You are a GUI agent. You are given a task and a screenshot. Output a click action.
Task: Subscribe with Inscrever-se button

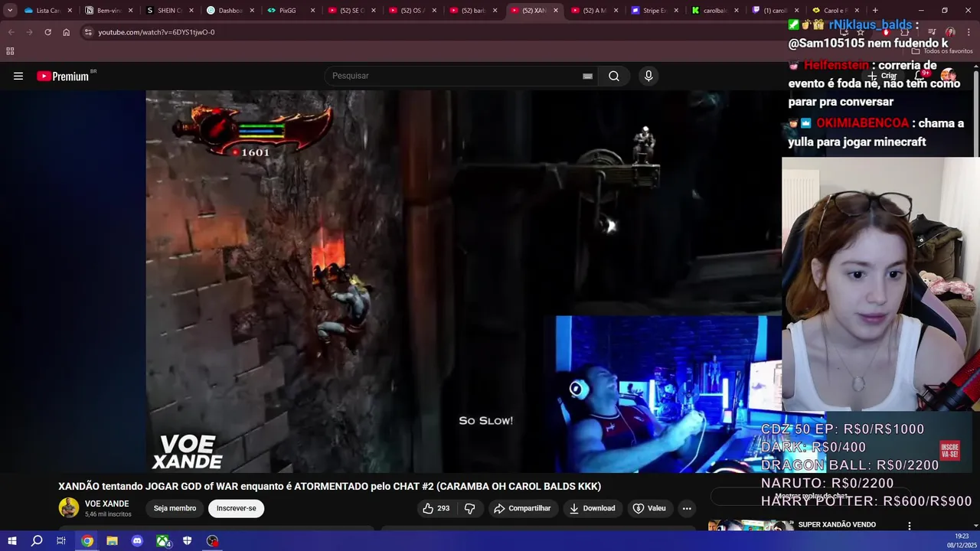point(236,508)
